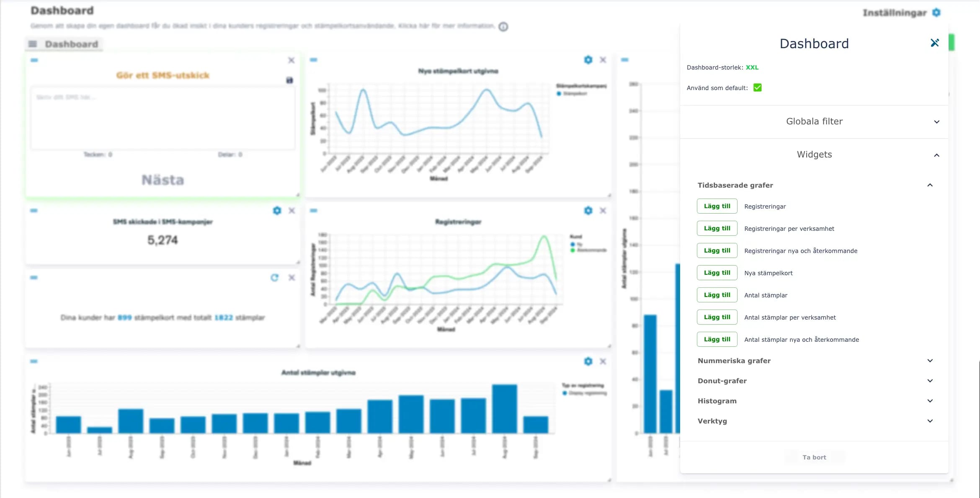
Task: Open gear icon of SMS skickade widget
Action: [277, 211]
